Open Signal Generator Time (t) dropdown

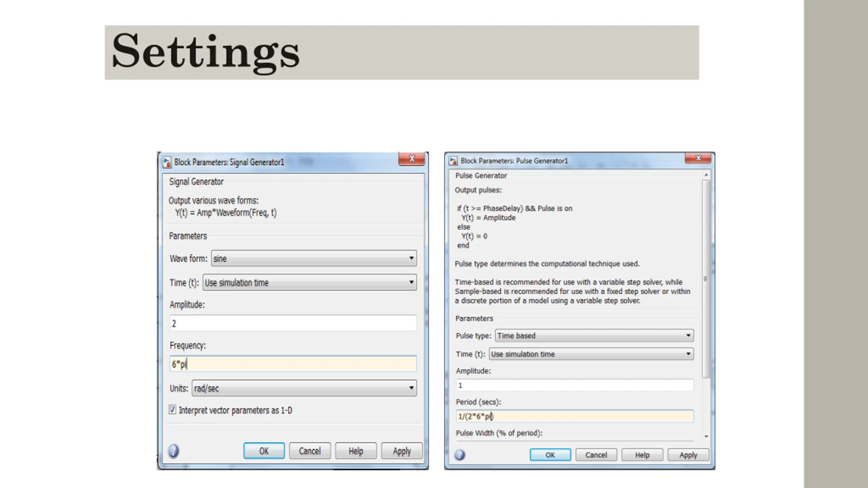(310, 282)
